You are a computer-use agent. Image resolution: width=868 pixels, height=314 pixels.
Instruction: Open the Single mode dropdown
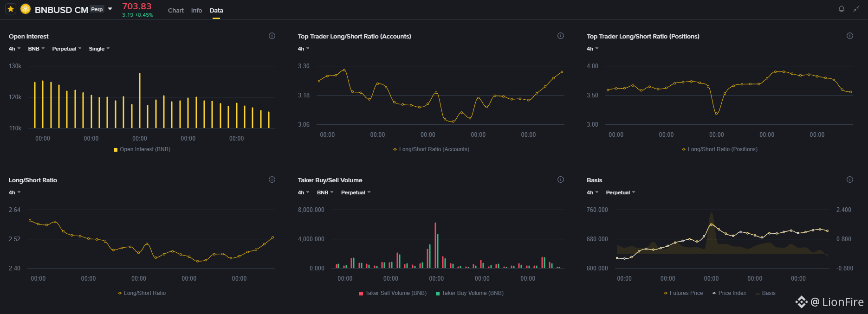point(99,49)
